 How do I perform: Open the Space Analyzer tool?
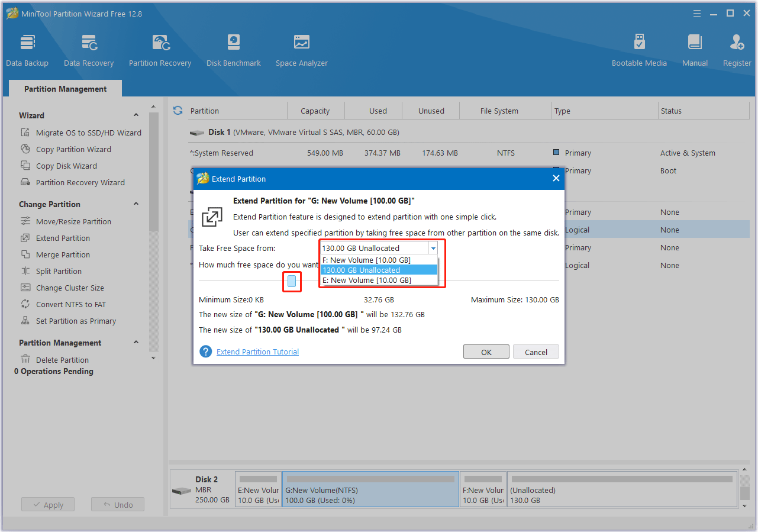[302, 50]
